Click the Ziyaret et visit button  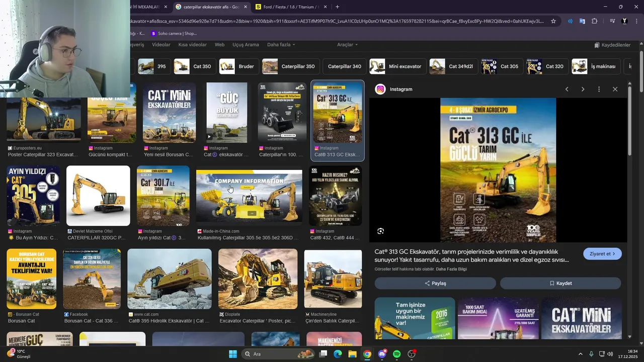coord(602,254)
